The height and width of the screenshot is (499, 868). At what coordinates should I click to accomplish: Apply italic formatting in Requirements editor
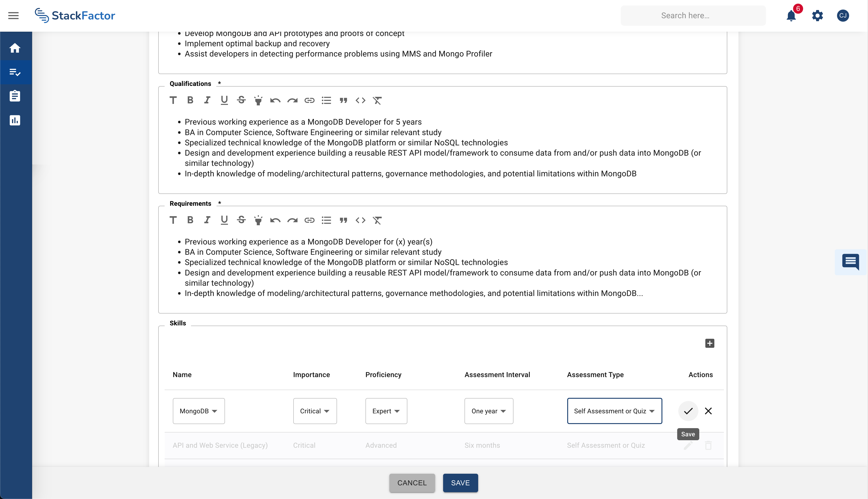click(207, 220)
